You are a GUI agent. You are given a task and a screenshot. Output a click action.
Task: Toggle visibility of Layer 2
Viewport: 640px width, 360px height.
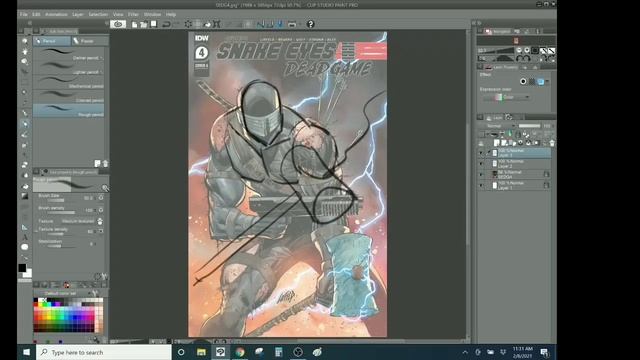(x=481, y=164)
